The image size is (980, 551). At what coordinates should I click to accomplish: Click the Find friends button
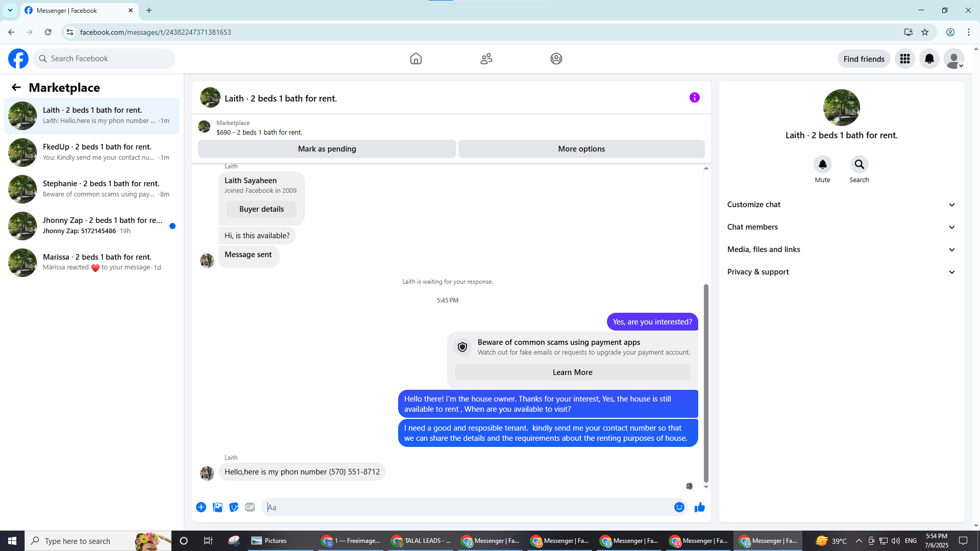[864, 59]
